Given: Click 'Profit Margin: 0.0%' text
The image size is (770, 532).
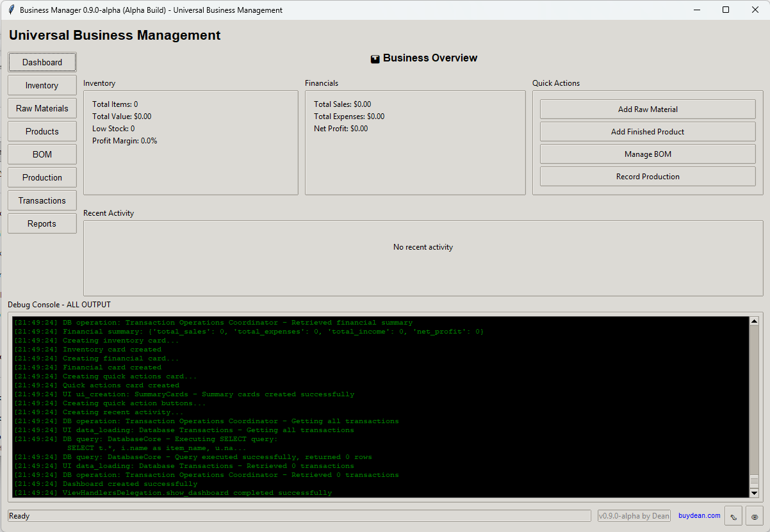Looking at the screenshot, I should 124,140.
